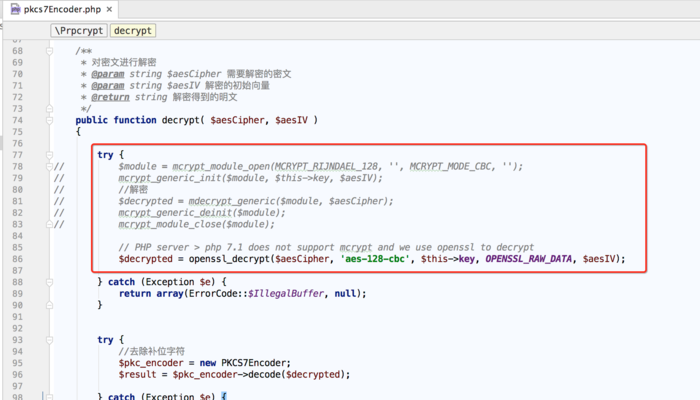This screenshot has height=400, width=700.
Task: Click the OPENSSL_RAW_DATA constant
Action: coord(529,259)
